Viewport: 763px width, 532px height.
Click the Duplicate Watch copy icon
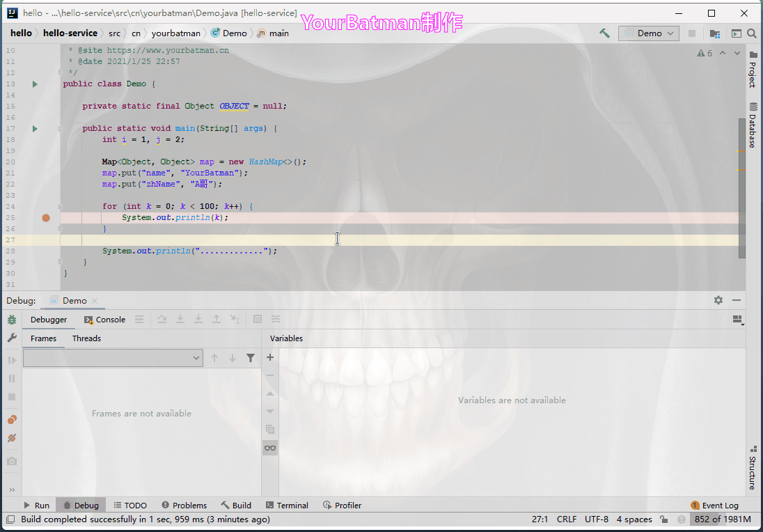(x=270, y=430)
